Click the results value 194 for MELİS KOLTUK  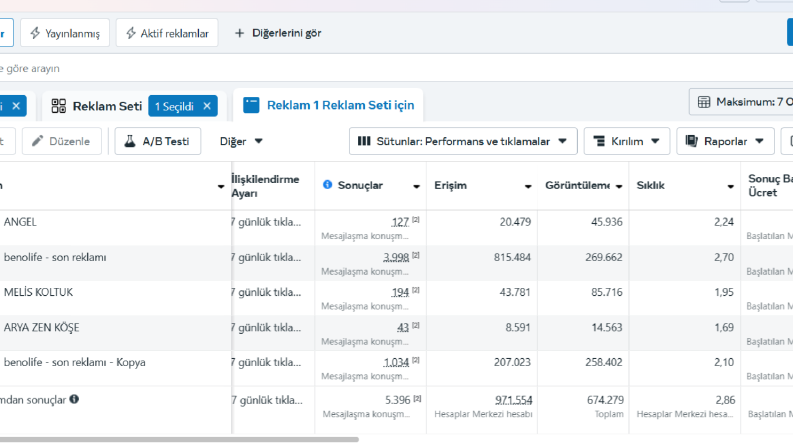tap(400, 292)
